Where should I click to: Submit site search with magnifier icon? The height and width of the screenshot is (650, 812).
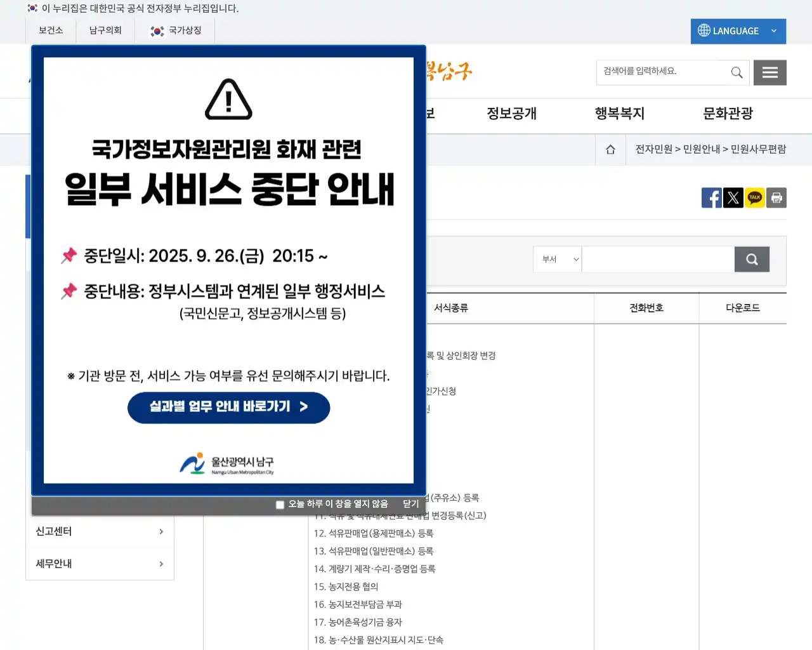(x=737, y=72)
